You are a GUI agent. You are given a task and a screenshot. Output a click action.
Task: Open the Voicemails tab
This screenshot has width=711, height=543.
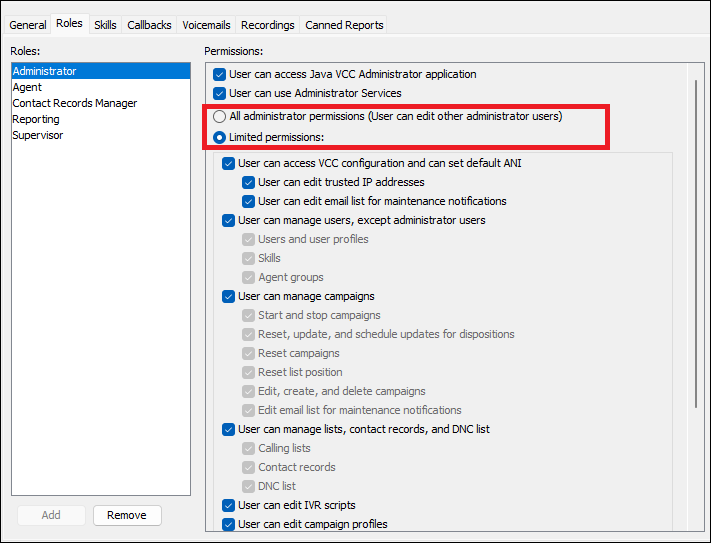(206, 25)
